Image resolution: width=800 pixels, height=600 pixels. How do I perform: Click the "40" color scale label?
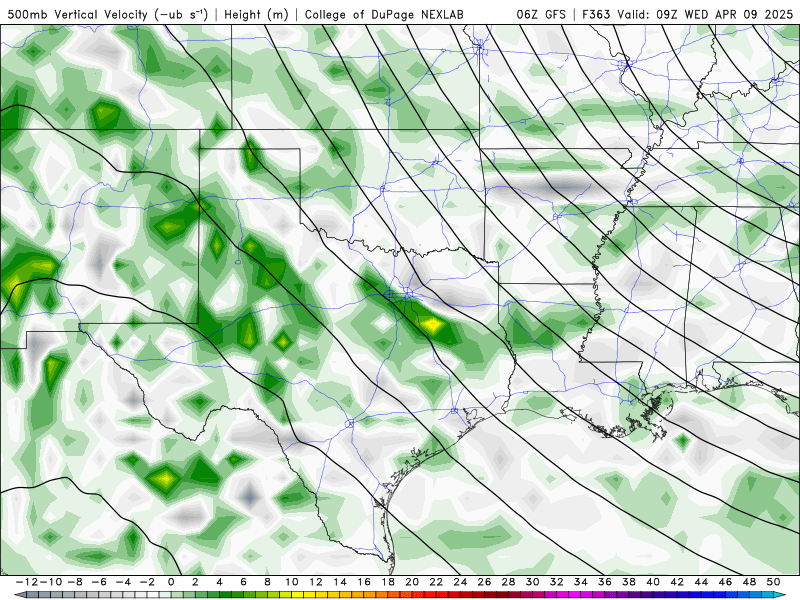click(x=653, y=582)
